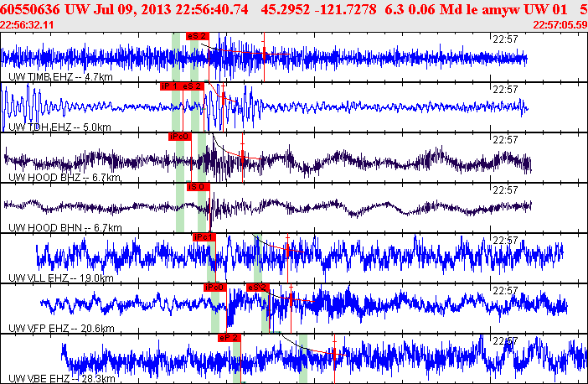The width and height of the screenshot is (588, 384).
Task: Select the UW HOOD BHZ -- 6.7km label
Action: click(x=64, y=178)
